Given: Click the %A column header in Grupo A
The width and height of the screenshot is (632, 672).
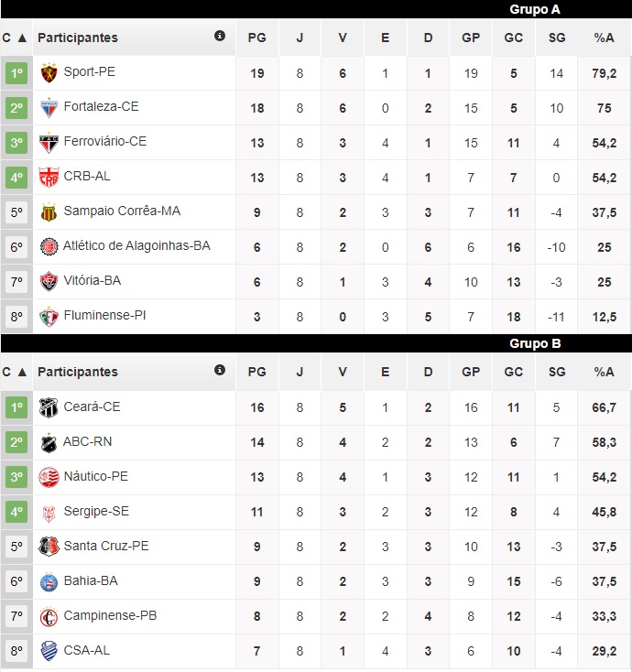Looking at the screenshot, I should click(x=604, y=38).
